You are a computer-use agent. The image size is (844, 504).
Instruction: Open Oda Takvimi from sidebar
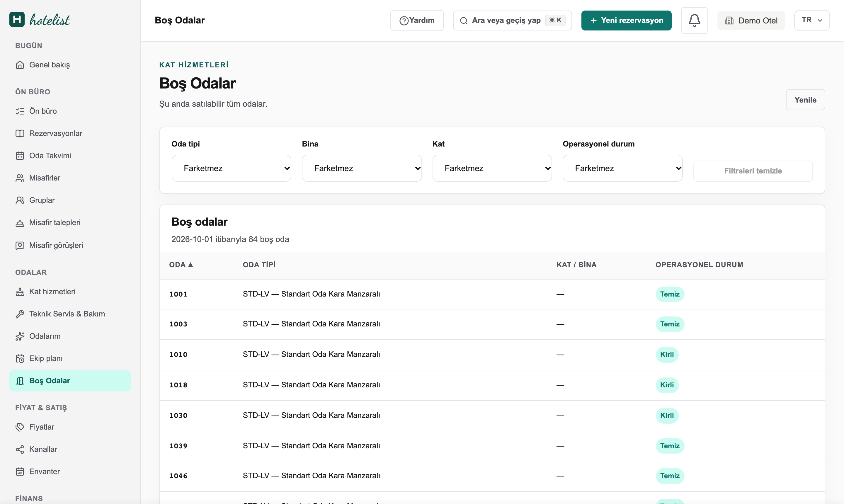point(70,156)
